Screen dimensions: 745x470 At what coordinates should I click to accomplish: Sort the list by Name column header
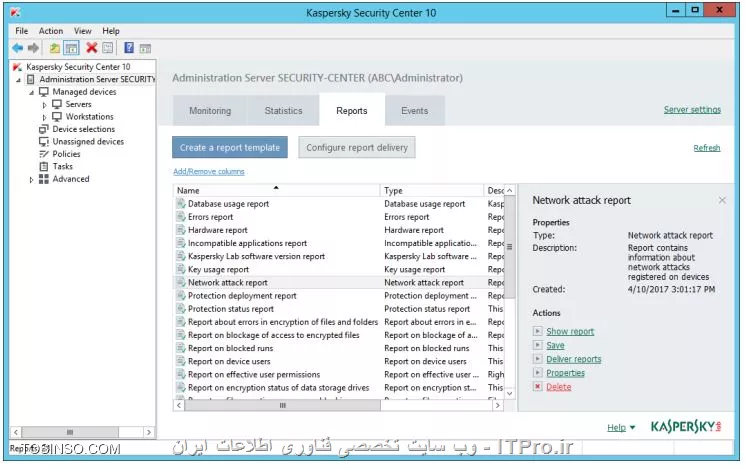click(x=277, y=191)
